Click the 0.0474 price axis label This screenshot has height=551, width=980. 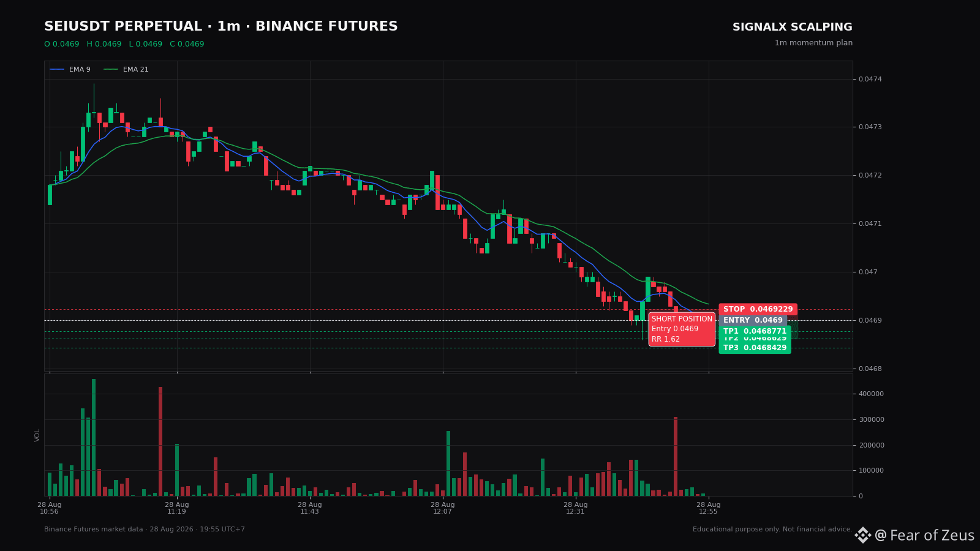click(x=870, y=79)
